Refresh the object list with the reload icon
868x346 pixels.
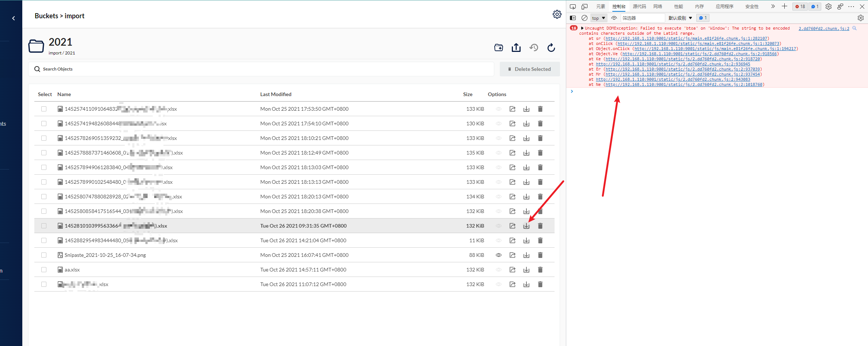tap(551, 47)
